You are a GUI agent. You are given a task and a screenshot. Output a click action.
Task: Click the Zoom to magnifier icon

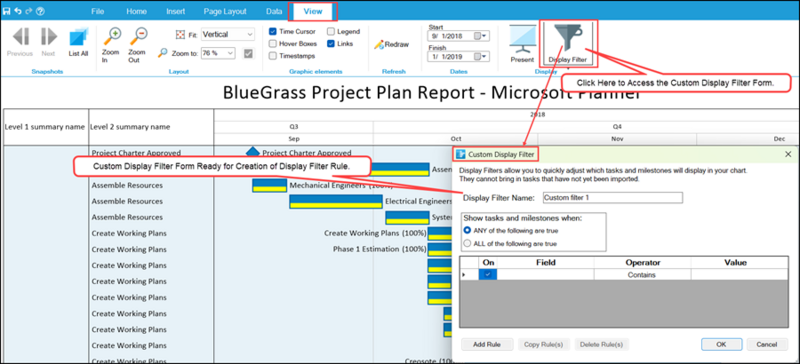click(x=162, y=53)
